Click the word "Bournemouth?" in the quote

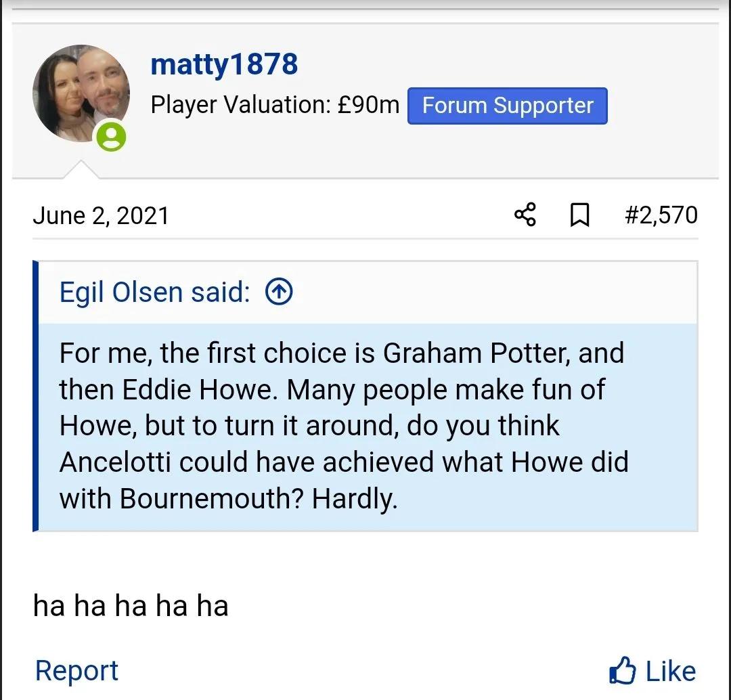(x=212, y=498)
